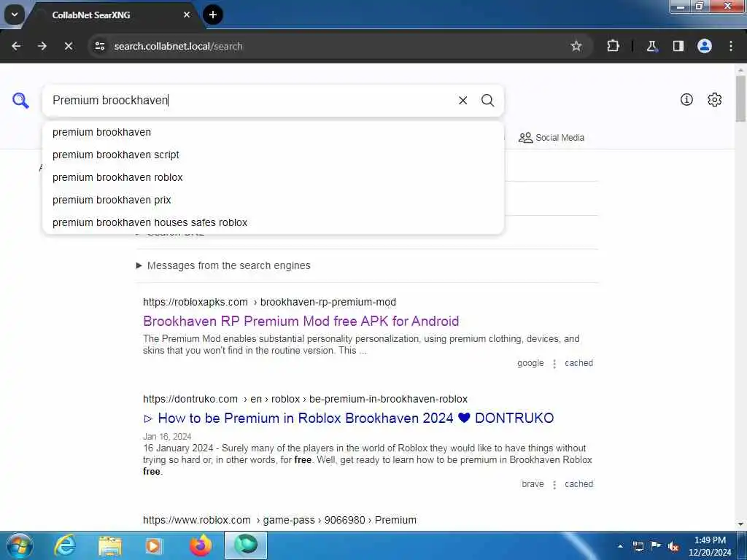Launch Internet Explorer from taskbar

(x=65, y=545)
